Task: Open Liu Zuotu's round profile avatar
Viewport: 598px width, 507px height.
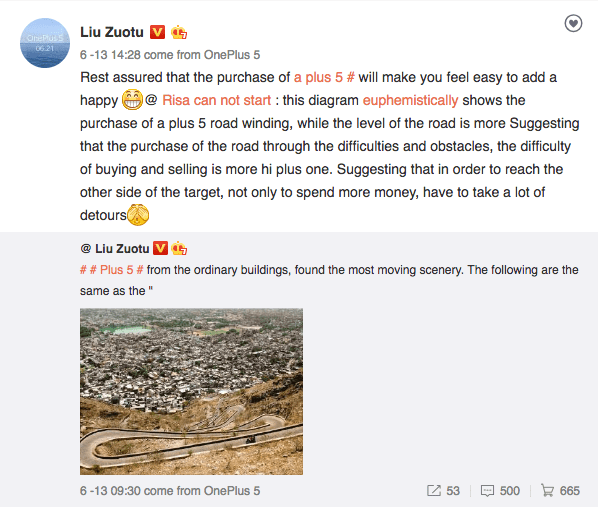Action: [x=45, y=43]
